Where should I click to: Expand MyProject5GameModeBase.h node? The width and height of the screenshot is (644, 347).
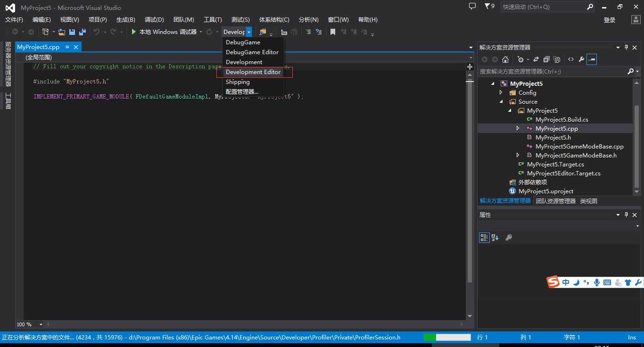(518, 155)
